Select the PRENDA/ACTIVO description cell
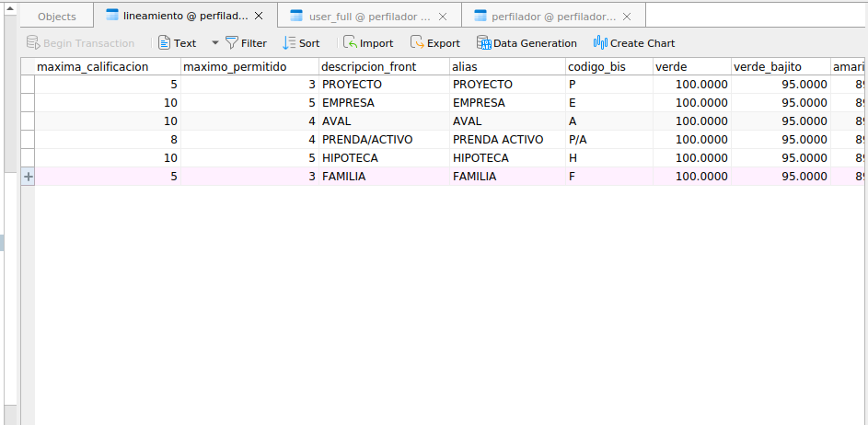 (x=367, y=140)
